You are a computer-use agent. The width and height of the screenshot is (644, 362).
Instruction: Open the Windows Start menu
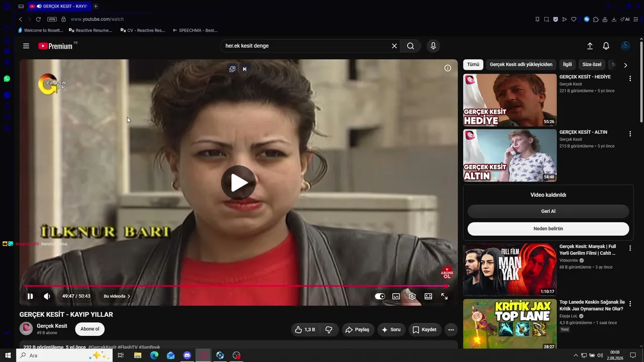click(x=8, y=355)
